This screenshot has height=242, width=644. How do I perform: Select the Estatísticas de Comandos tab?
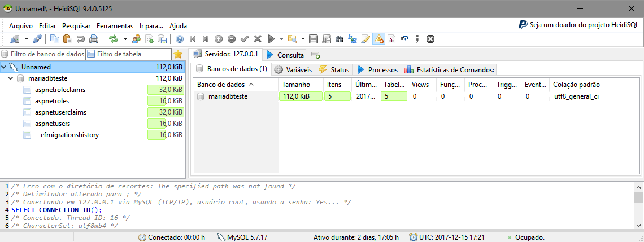[x=449, y=70]
